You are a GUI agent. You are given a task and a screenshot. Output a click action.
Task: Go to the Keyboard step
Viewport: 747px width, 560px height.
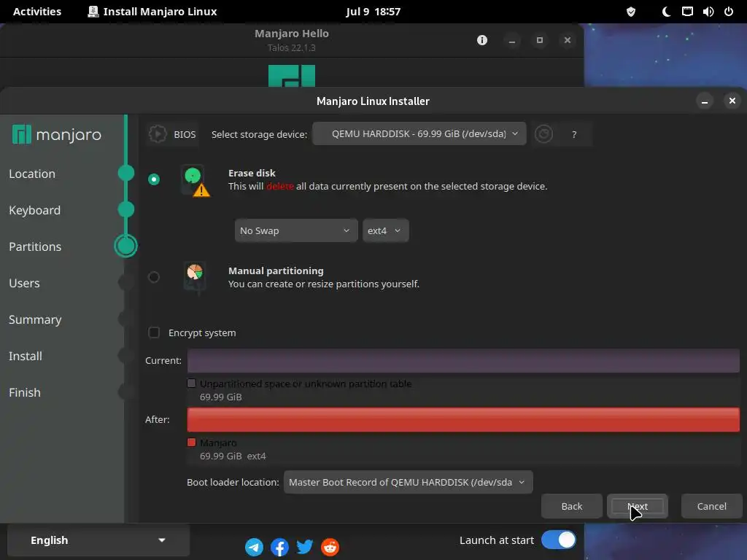35,210
